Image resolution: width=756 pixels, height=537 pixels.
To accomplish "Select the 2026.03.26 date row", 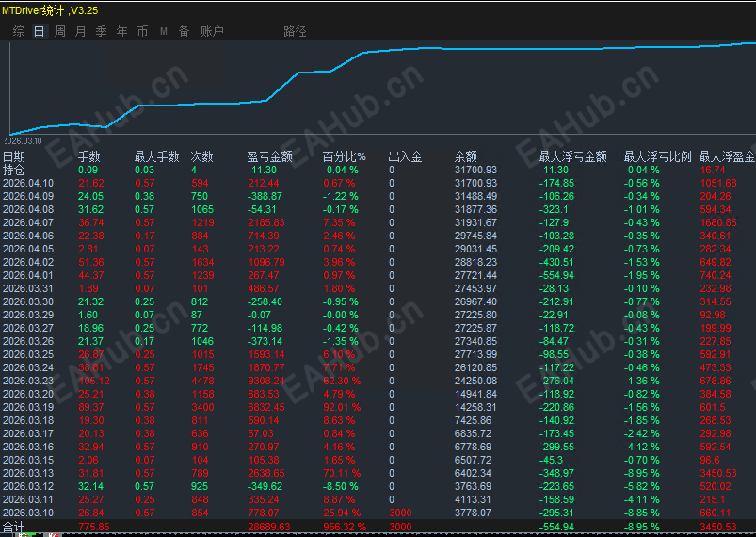I will pyautogui.click(x=378, y=341).
